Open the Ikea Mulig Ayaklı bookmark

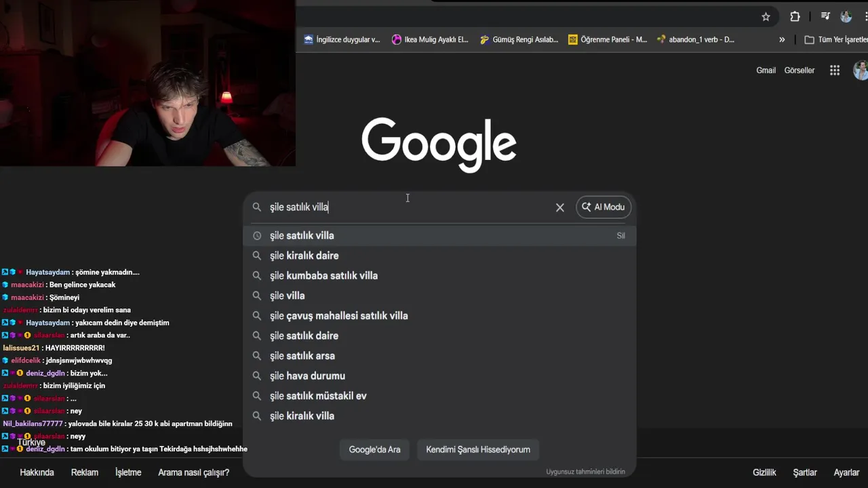[430, 39]
